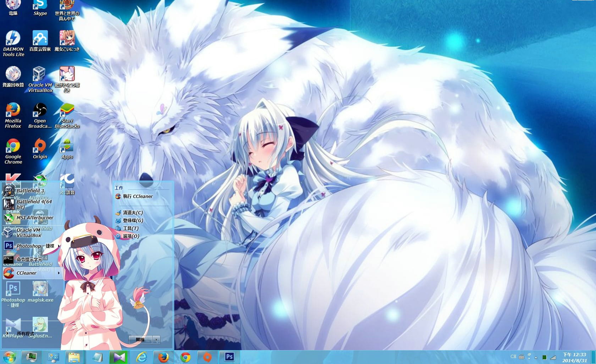Switch keyboard layout via tray keyboard icon
The height and width of the screenshot is (364, 596).
pyautogui.click(x=521, y=358)
